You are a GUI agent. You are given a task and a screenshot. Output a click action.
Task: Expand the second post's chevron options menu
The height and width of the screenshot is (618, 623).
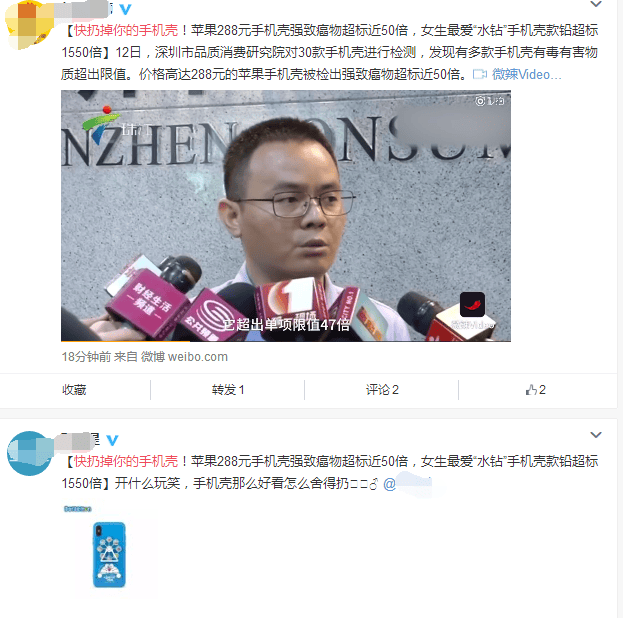tap(596, 435)
